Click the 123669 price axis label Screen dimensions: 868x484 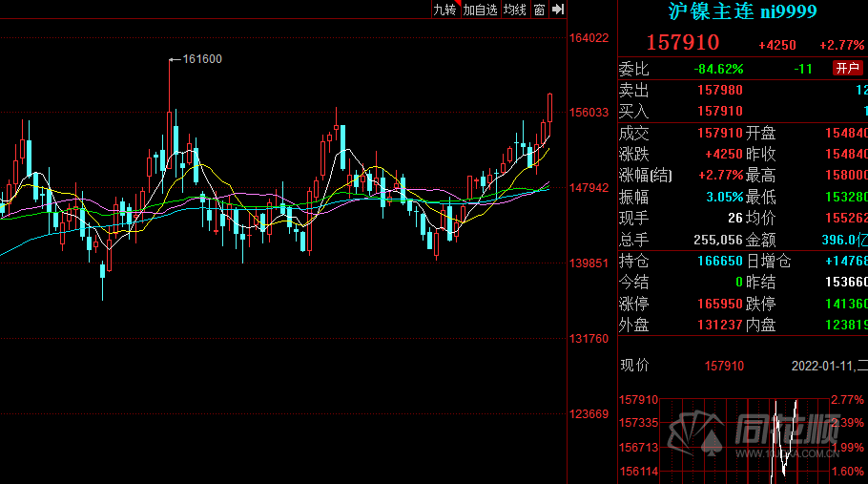589,413
